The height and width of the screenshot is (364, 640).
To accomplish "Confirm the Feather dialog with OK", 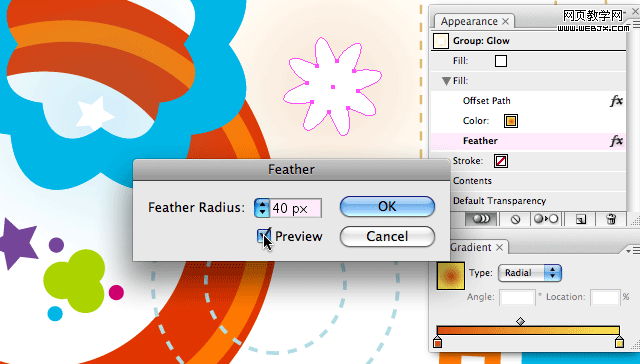I will (387, 206).
